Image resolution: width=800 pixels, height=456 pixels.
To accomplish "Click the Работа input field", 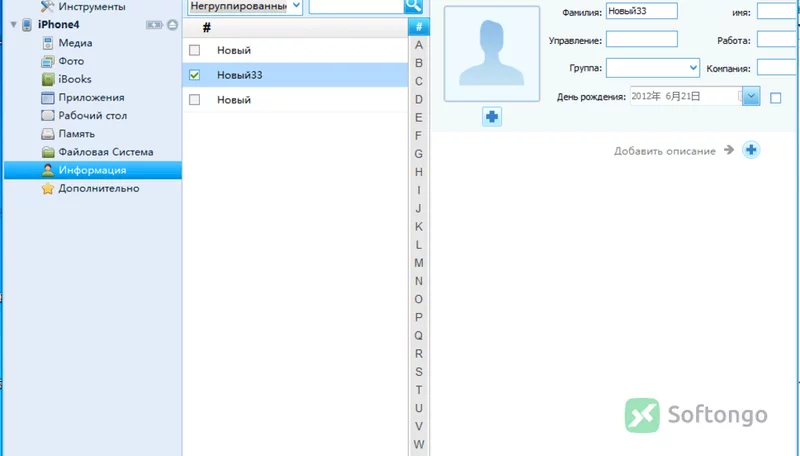I will point(778,39).
